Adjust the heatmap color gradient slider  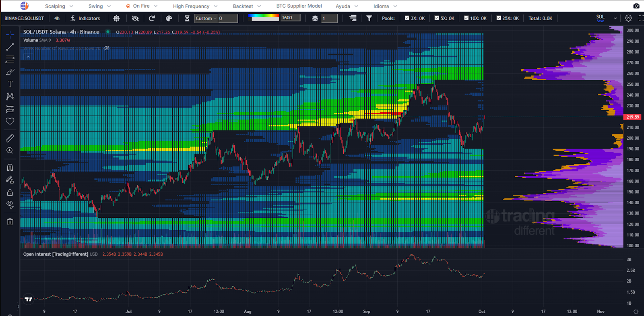tap(264, 17)
